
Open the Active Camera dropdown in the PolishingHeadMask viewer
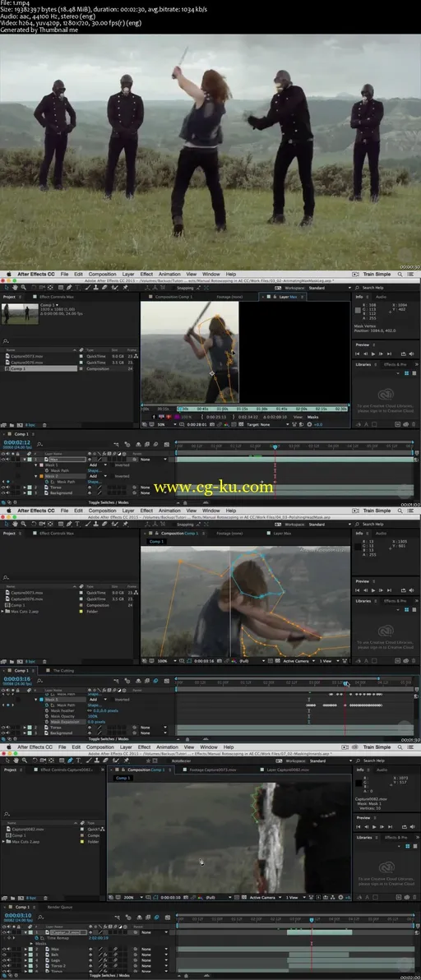coord(299,661)
